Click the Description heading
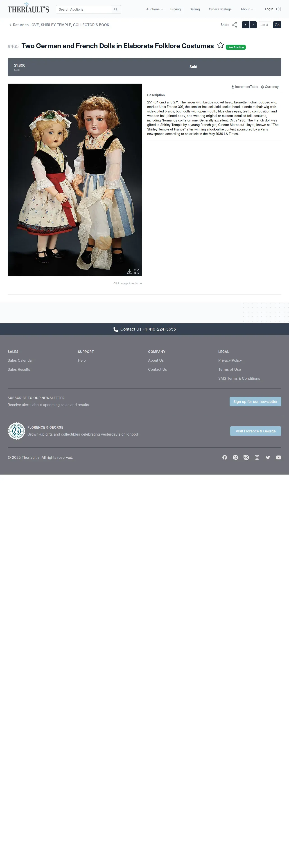The height and width of the screenshot is (868, 289). tap(156, 95)
